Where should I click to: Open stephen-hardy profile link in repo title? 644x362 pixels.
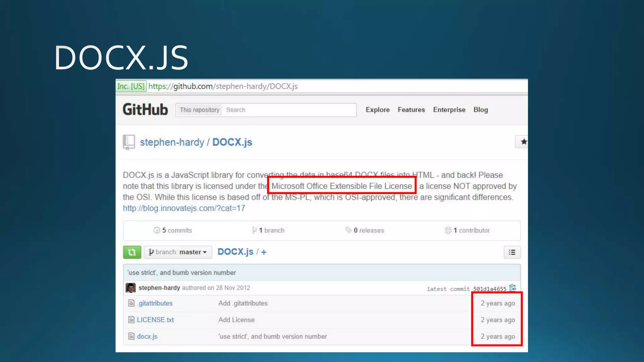172,142
